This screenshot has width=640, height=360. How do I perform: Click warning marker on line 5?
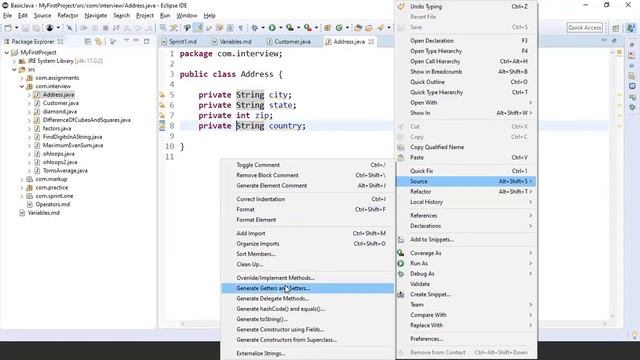162,95
